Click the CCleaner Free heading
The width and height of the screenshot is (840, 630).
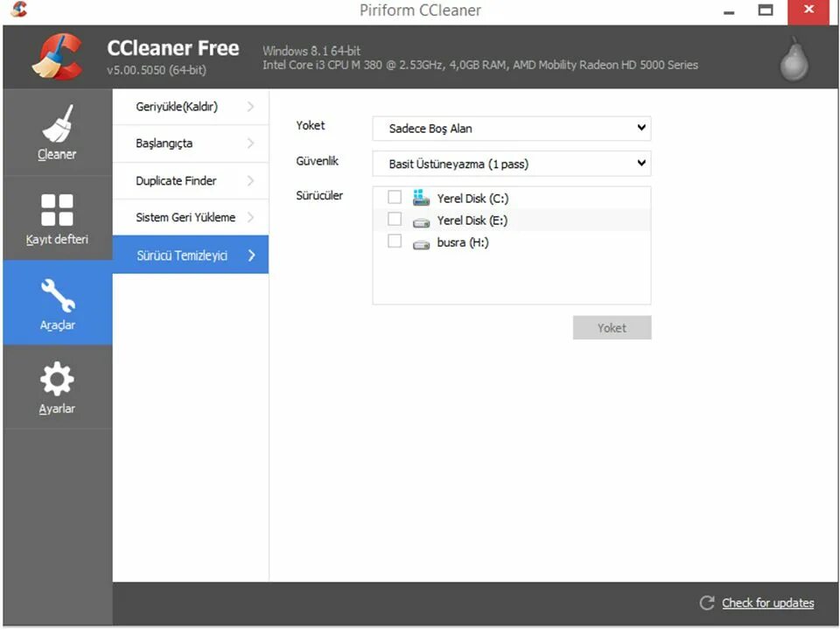173,48
